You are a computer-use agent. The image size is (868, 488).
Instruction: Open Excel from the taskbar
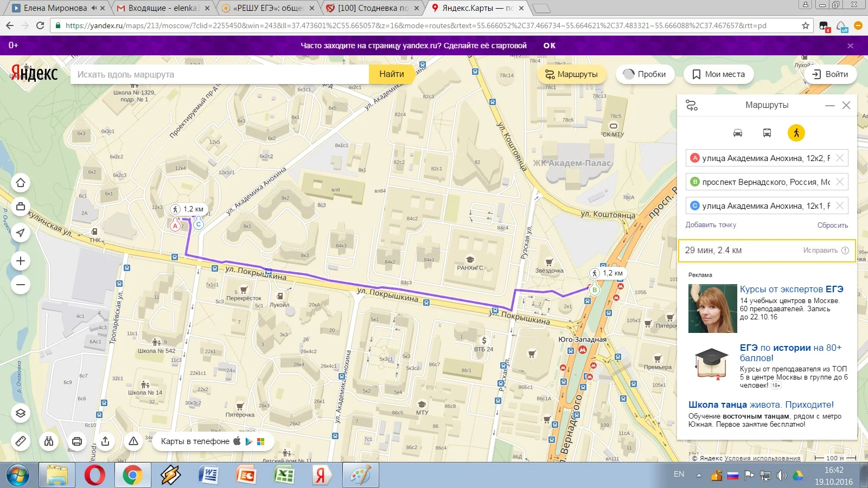(x=284, y=476)
